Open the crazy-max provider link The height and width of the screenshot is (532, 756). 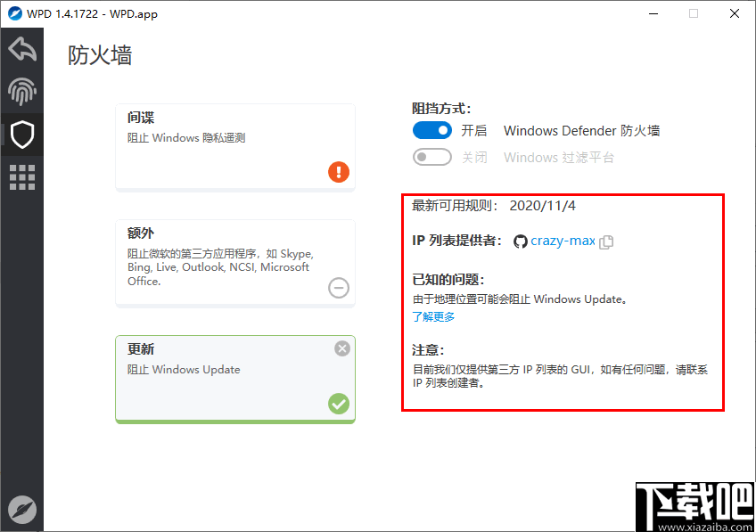coord(563,241)
